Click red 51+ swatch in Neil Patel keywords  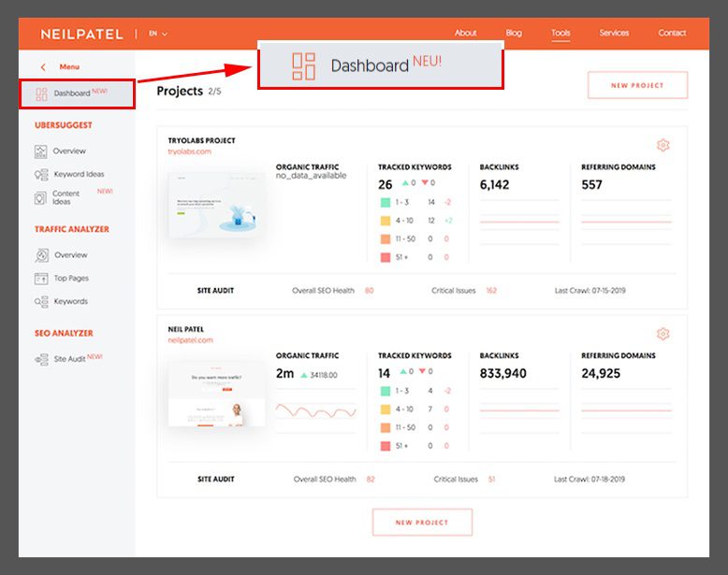coord(386,446)
